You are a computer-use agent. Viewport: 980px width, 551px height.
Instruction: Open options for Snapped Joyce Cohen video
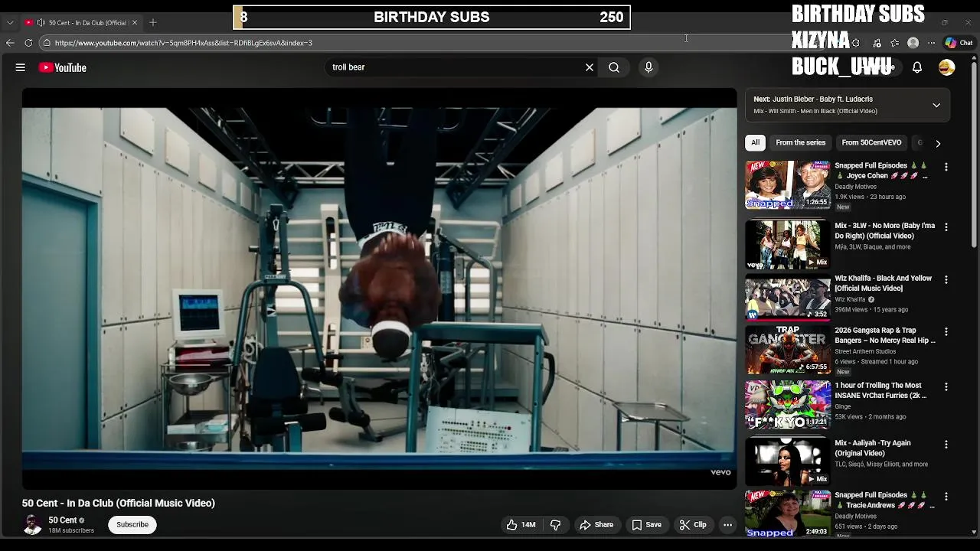[x=946, y=167]
